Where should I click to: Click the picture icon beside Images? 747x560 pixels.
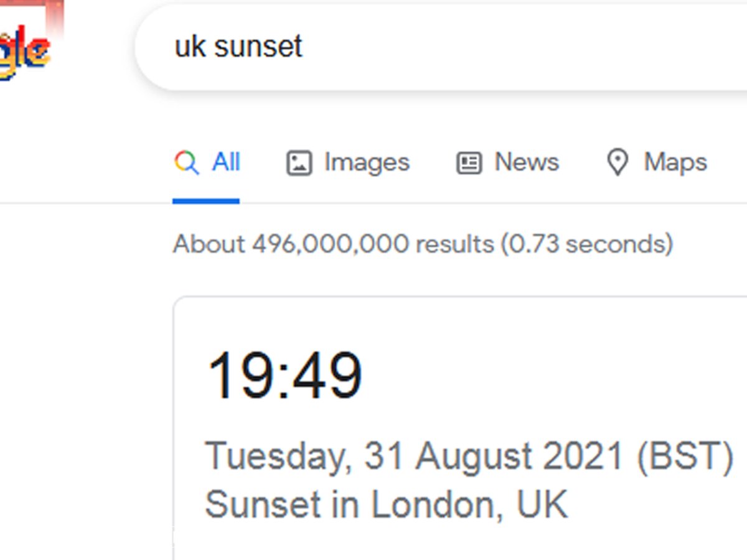(299, 164)
